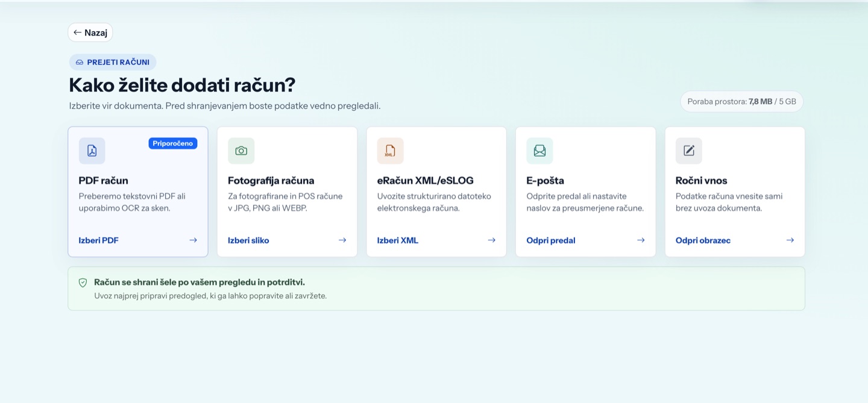The image size is (868, 403).
Task: Click the PREJETI RAČUNI badge
Action: [113, 62]
